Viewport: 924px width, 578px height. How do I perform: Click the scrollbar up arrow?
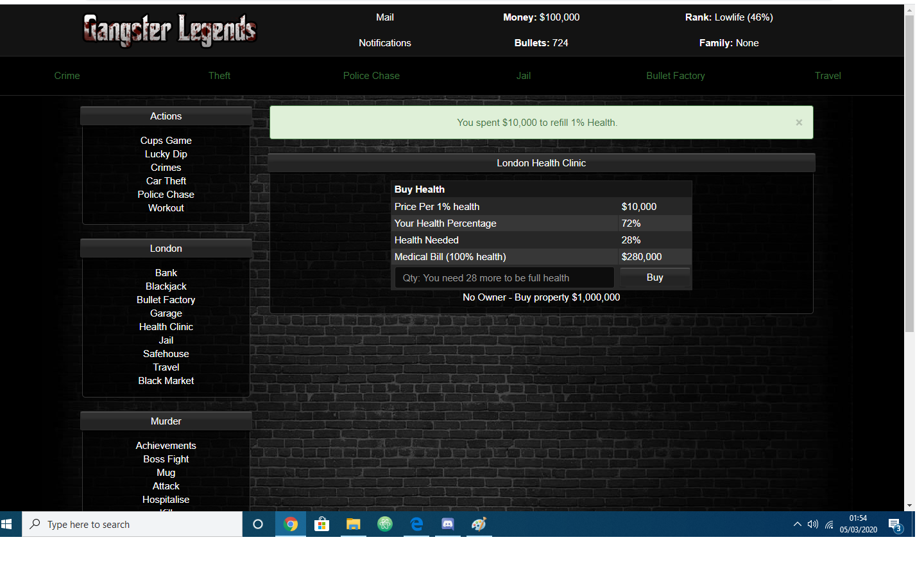tap(910, 10)
